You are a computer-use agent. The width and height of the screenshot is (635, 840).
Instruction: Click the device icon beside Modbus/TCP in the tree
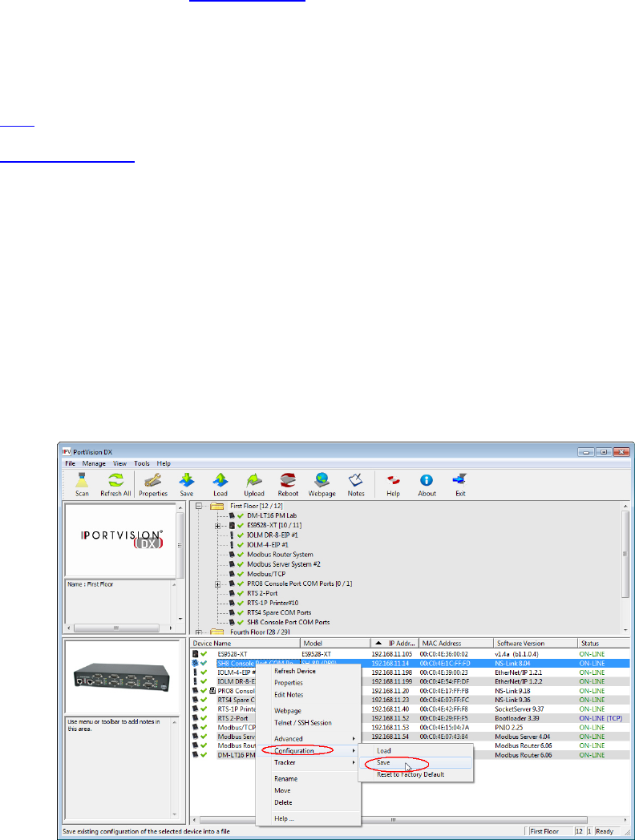232,574
